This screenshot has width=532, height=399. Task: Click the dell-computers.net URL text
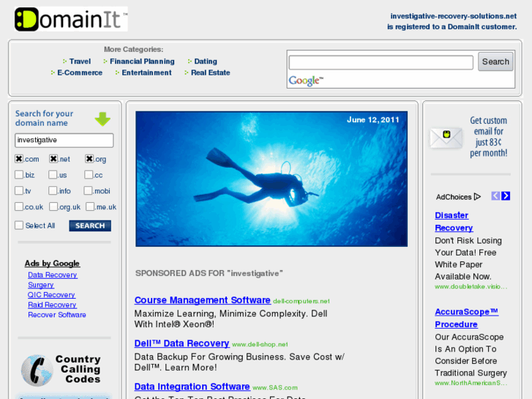(301, 301)
